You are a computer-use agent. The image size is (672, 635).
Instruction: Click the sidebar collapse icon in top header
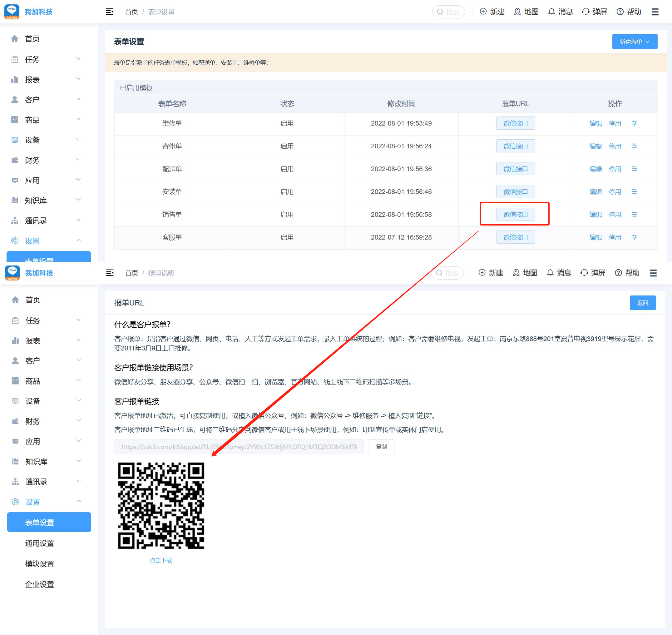point(110,12)
